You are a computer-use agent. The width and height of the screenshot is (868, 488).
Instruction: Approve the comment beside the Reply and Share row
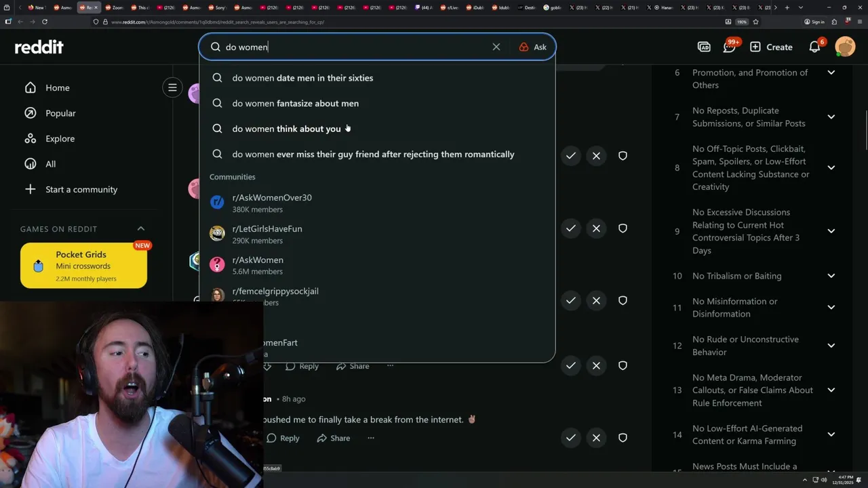click(x=571, y=365)
